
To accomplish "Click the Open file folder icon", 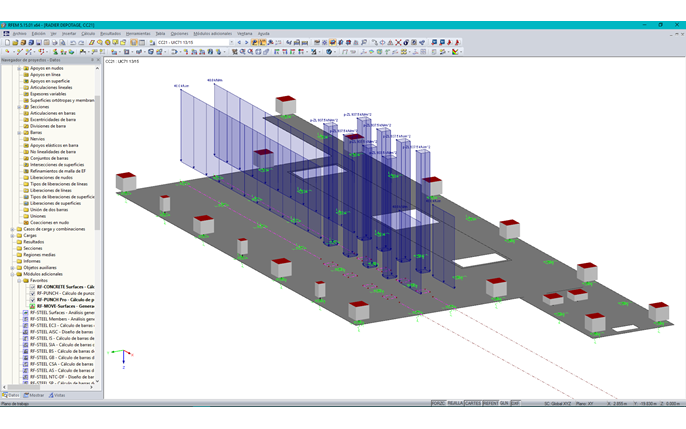I will (15, 42).
